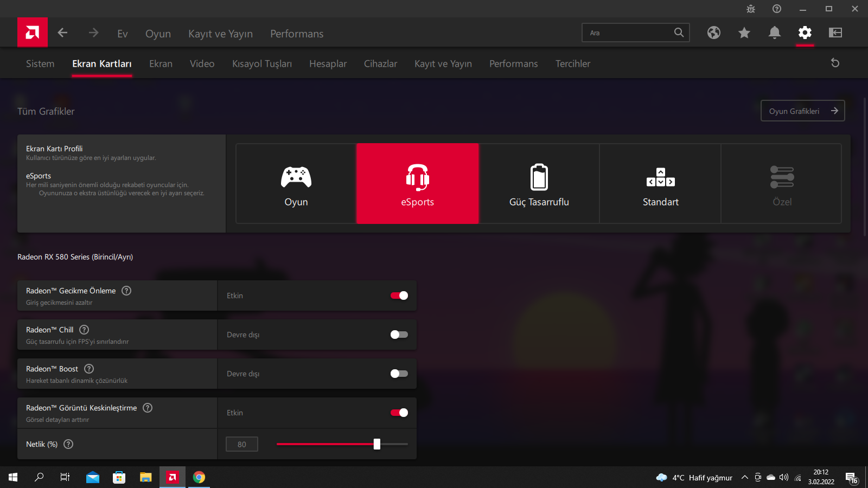The width and height of the screenshot is (868, 488).
Task: Open the notifications bell icon
Action: point(775,33)
